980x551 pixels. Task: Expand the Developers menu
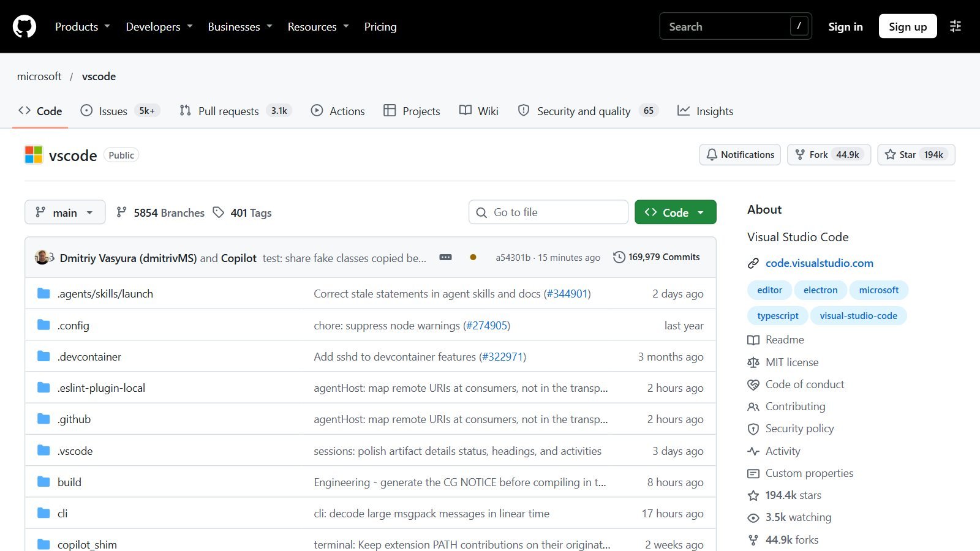pos(159,26)
